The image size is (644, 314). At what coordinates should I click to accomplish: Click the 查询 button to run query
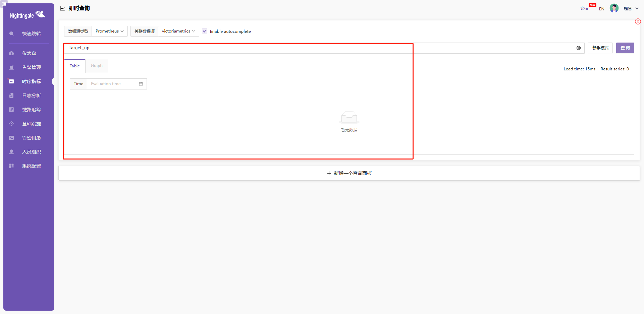625,48
